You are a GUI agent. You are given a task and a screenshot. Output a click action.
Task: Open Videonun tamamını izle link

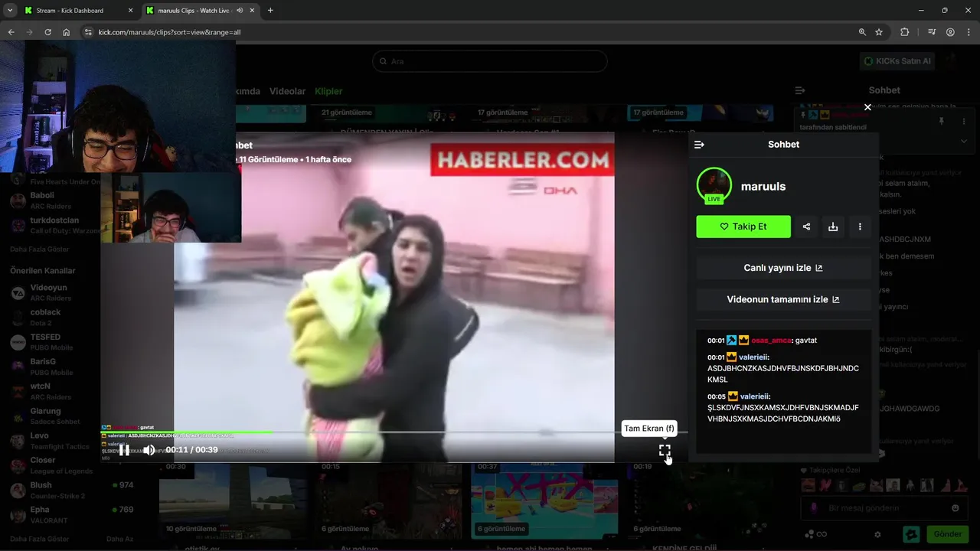pyautogui.click(x=783, y=299)
